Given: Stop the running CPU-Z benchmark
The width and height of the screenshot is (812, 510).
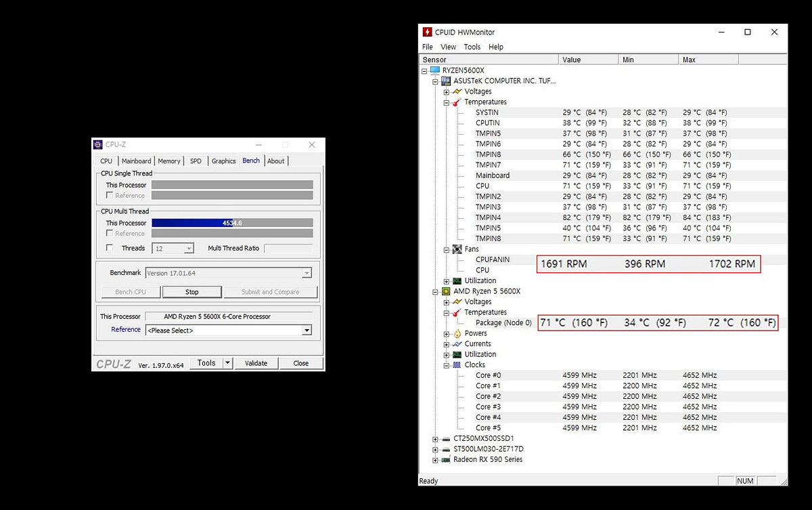Looking at the screenshot, I should pyautogui.click(x=192, y=292).
